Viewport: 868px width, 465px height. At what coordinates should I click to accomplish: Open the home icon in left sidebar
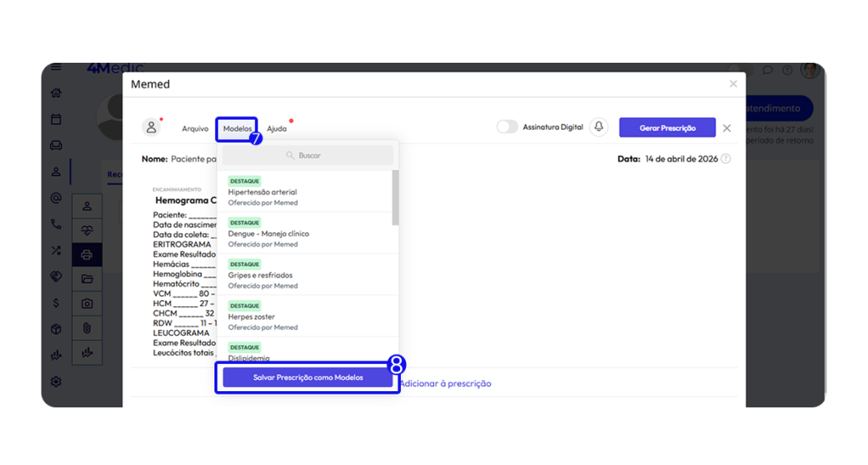click(56, 92)
